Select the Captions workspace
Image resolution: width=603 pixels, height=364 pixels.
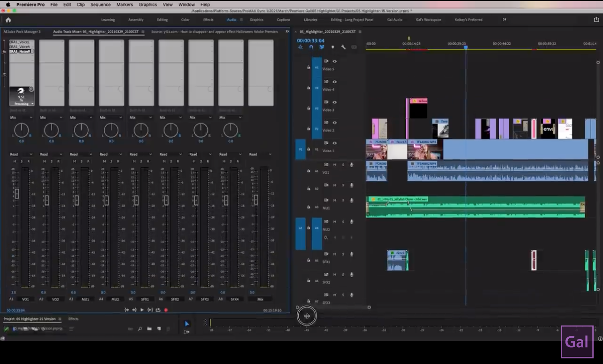pos(283,20)
